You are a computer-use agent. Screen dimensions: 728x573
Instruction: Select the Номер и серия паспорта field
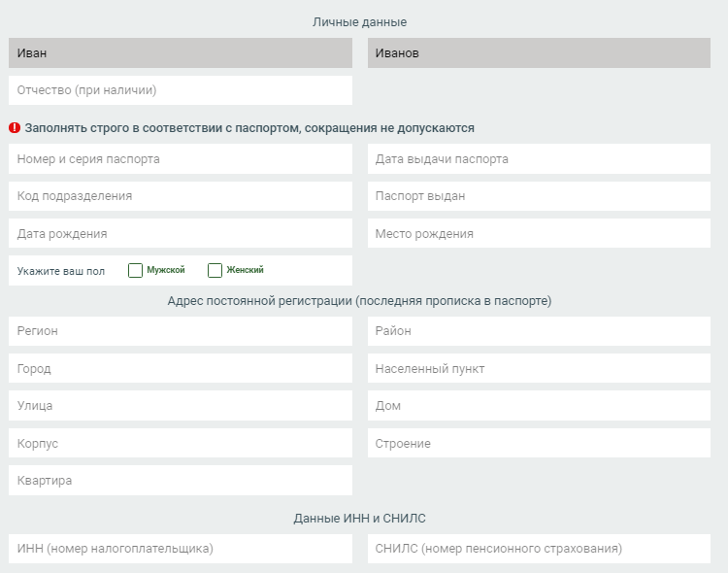[181, 159]
